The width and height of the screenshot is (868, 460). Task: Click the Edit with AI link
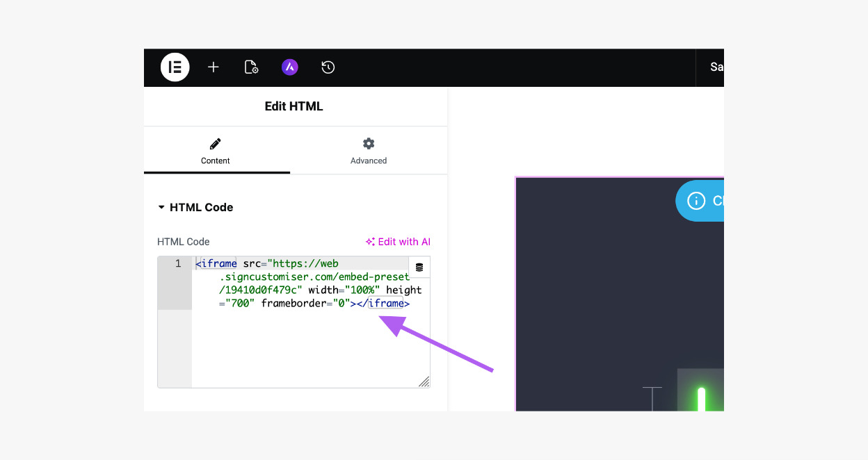point(398,242)
